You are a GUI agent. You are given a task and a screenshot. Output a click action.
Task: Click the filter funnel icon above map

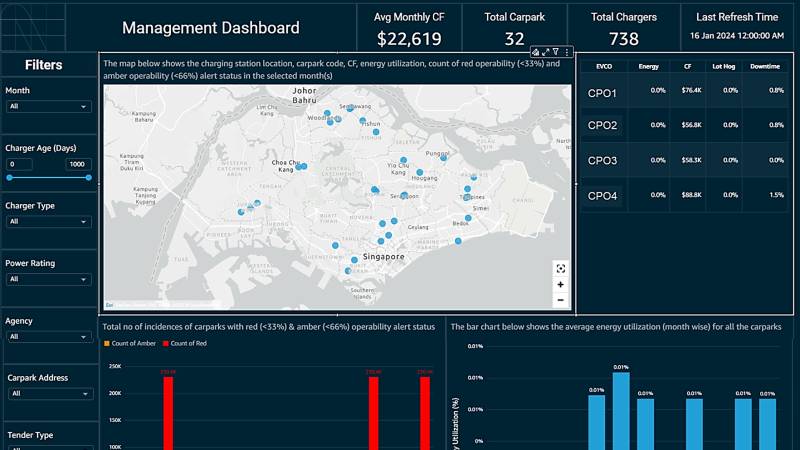pyautogui.click(x=556, y=52)
